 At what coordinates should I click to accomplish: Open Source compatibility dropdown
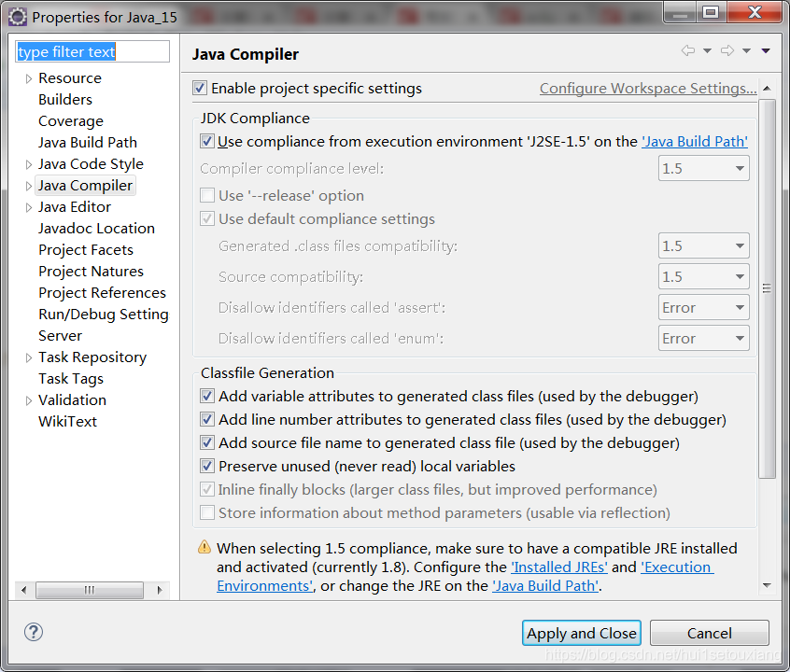click(703, 276)
